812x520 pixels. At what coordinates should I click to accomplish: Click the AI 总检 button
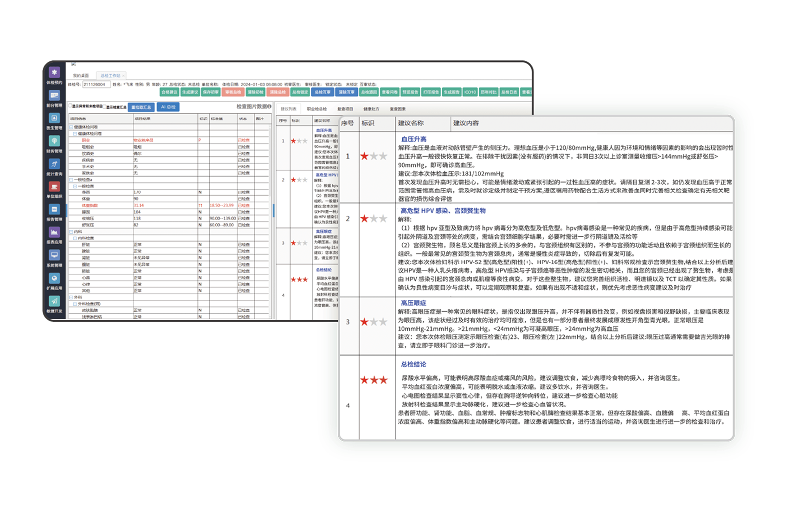point(168,106)
